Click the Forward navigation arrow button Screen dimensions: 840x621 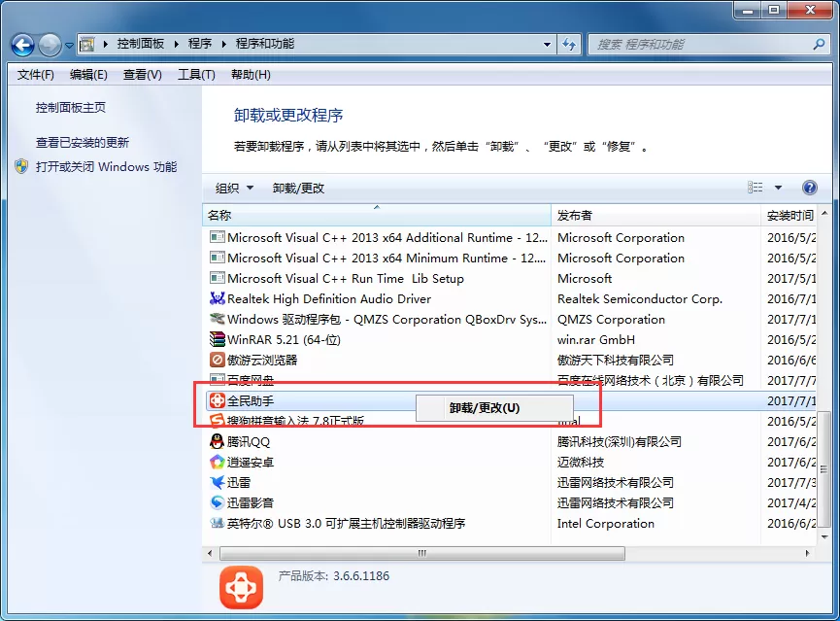pyautogui.click(x=50, y=45)
